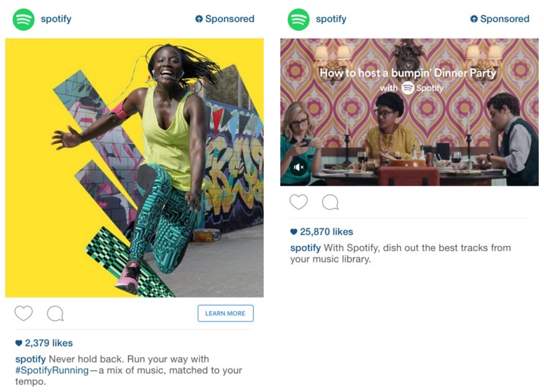
Task: Play the Dinner Party video
Action: 409,112
